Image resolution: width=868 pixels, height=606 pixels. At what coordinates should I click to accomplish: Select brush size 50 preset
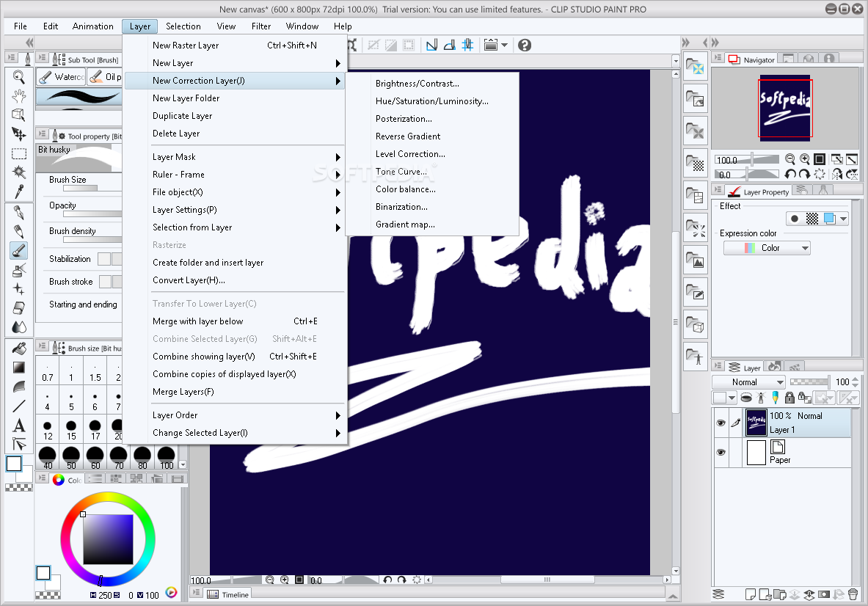pos(71,458)
